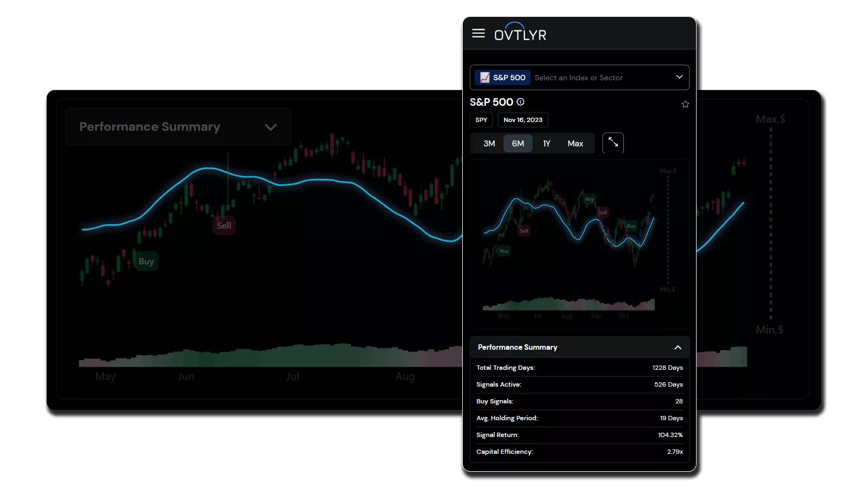Click the 'Select an Index or Sector' field
The image size is (868, 488).
click(x=578, y=78)
